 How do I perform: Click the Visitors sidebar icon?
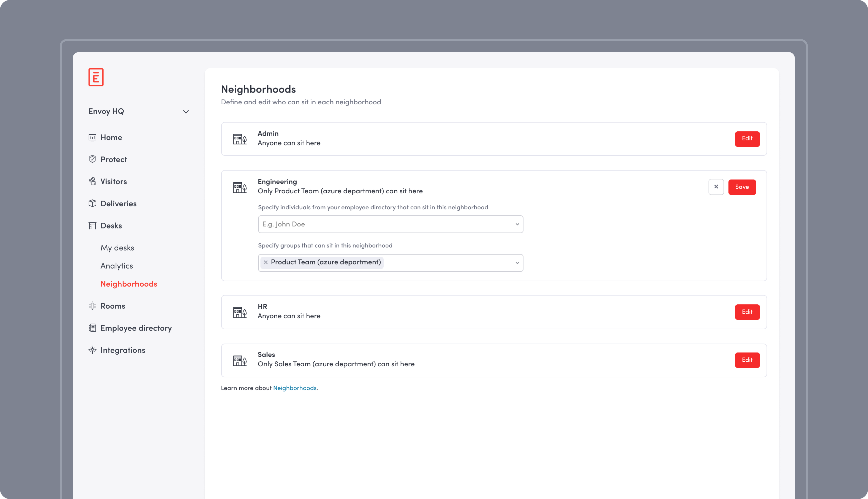92,181
